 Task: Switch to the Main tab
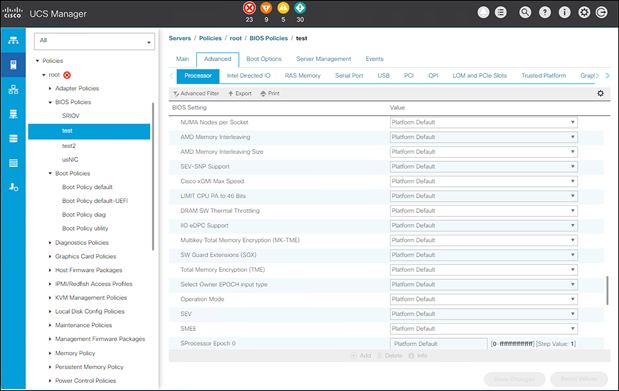tap(182, 59)
